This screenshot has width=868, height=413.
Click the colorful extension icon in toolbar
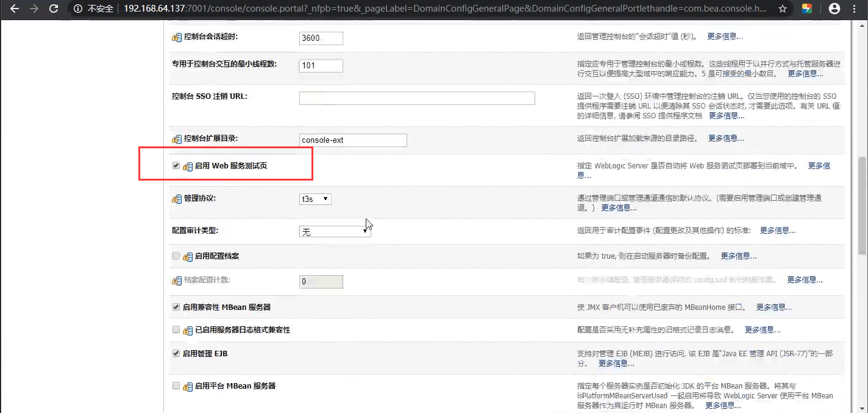click(x=806, y=9)
